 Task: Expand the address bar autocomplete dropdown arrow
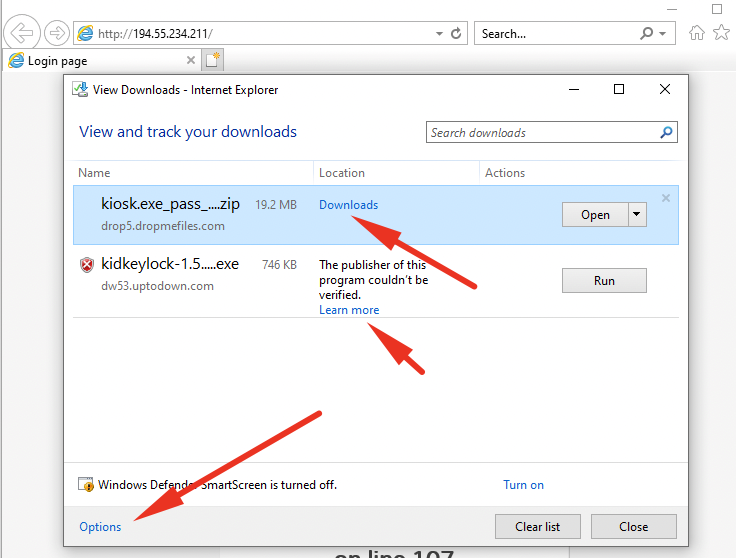point(439,34)
